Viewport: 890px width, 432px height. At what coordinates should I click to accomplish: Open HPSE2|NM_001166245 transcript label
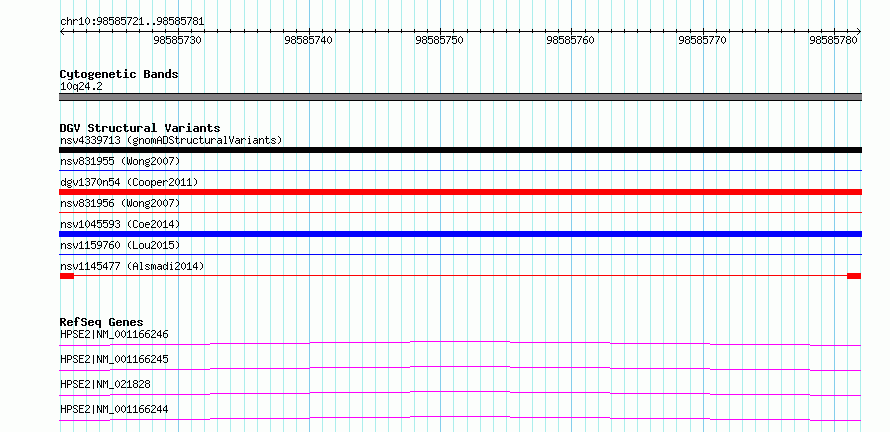(114, 359)
